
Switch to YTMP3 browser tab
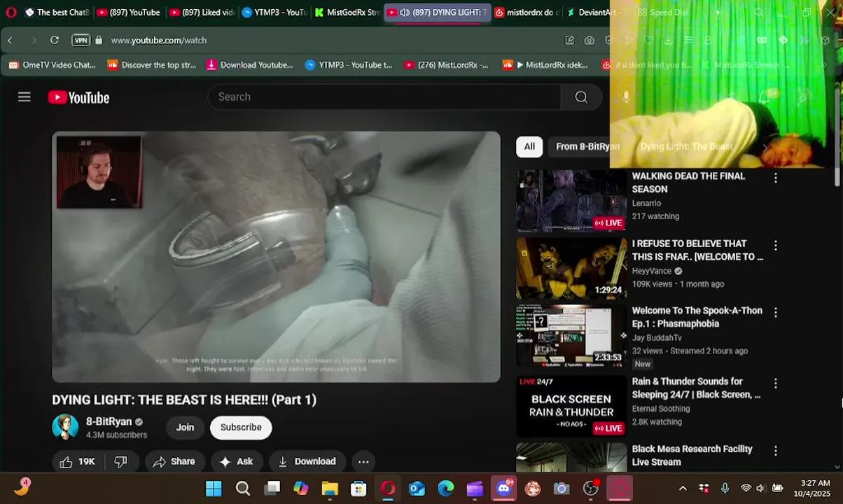click(274, 12)
